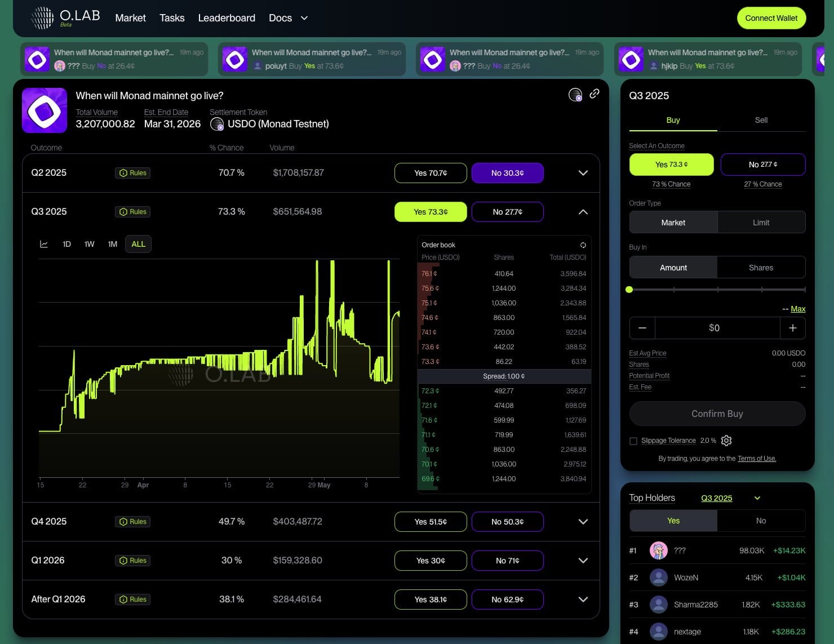
Task: Open the Terms of Use link
Action: tap(757, 459)
